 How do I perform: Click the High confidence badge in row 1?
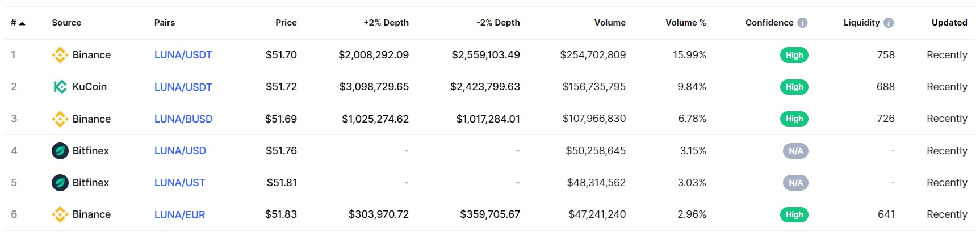coord(794,55)
